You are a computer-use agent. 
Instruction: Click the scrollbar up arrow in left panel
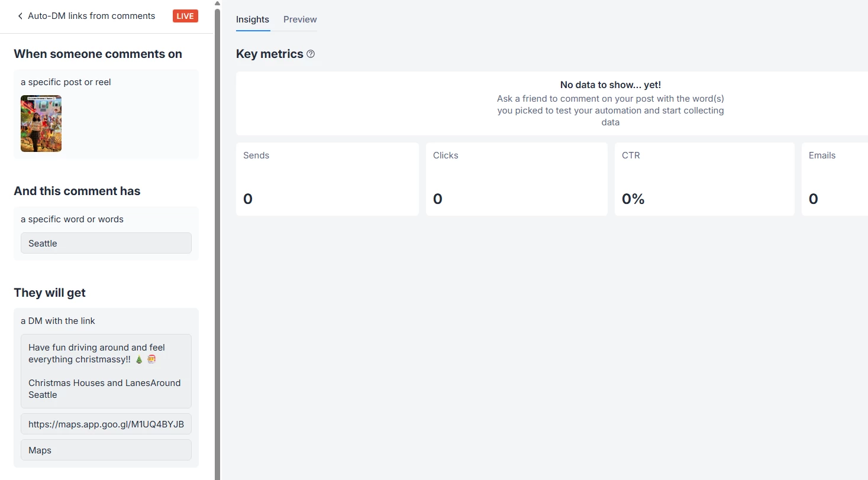click(217, 4)
